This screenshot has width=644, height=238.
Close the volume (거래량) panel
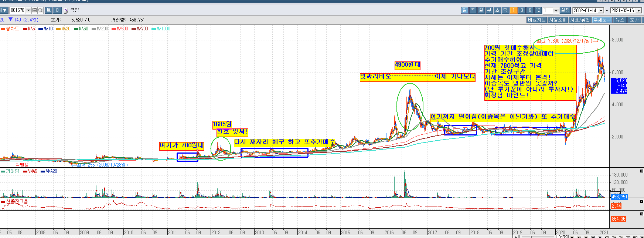[x=641, y=171]
